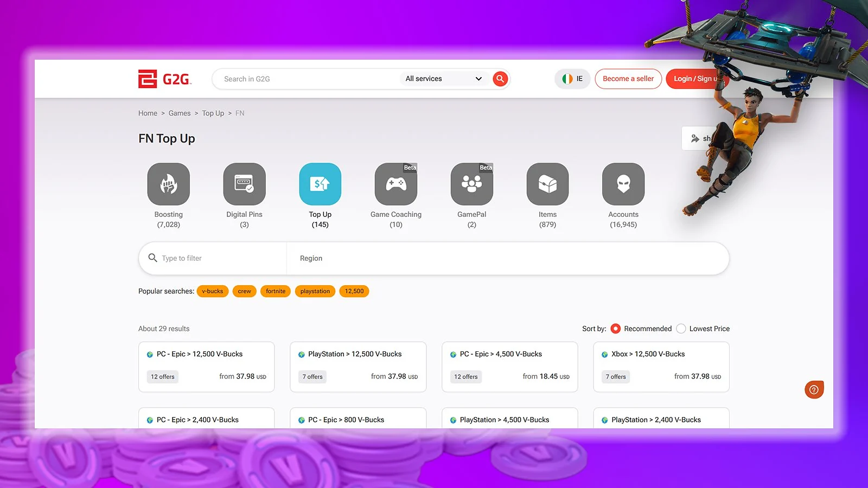
Task: Select the Recommended sort option
Action: 616,329
